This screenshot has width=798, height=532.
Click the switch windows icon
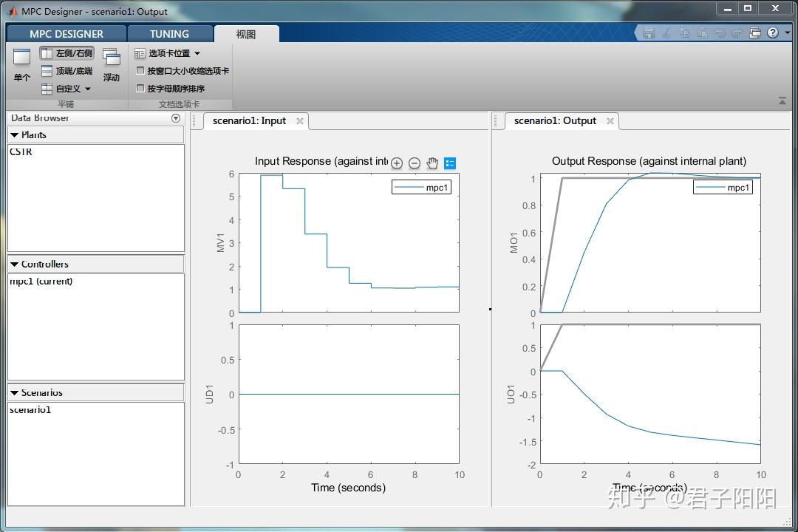[755, 33]
